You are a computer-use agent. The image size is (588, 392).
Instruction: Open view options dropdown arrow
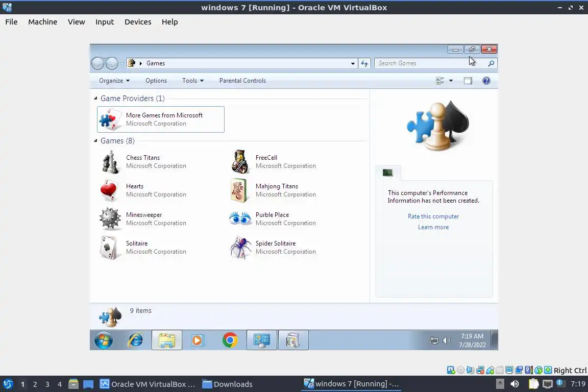coord(451,81)
